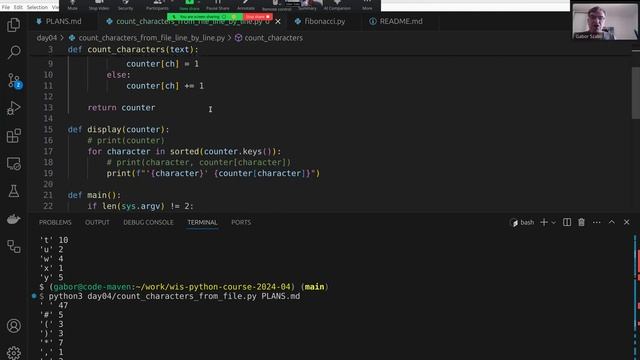Open terminal panel more actions ellipsis

click(596, 222)
